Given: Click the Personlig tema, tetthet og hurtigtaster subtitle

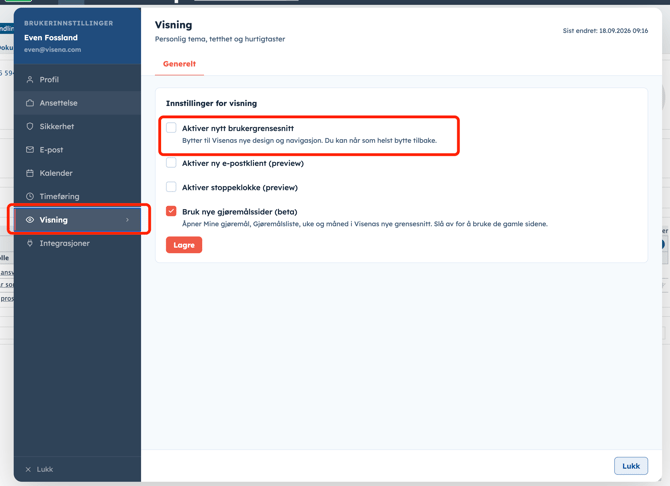Looking at the screenshot, I should pos(220,39).
